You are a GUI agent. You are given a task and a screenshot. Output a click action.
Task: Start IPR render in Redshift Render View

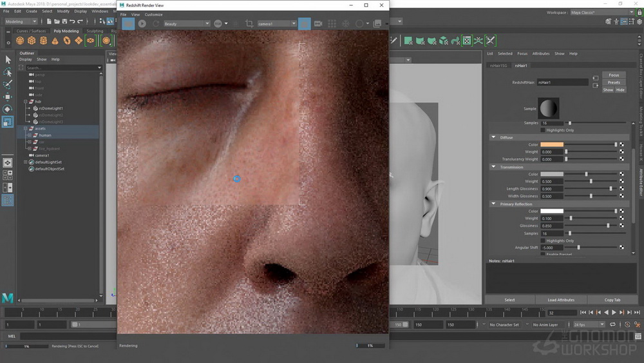pyautogui.click(x=142, y=24)
